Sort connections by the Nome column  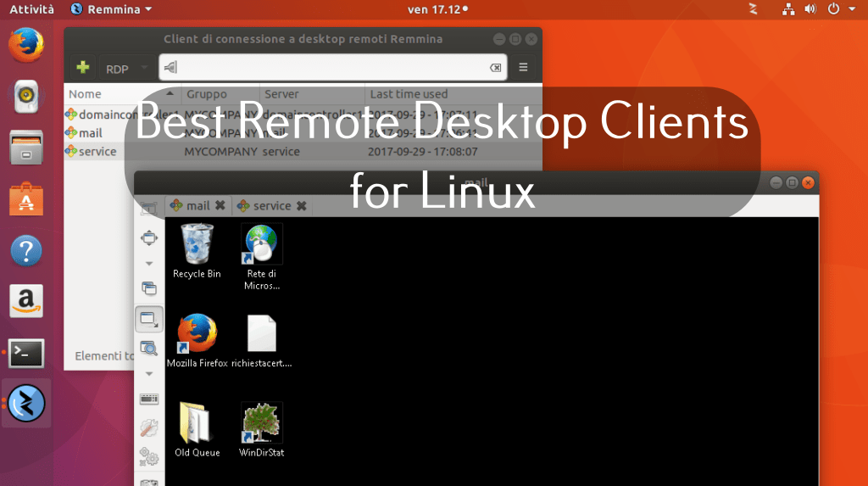click(x=122, y=94)
